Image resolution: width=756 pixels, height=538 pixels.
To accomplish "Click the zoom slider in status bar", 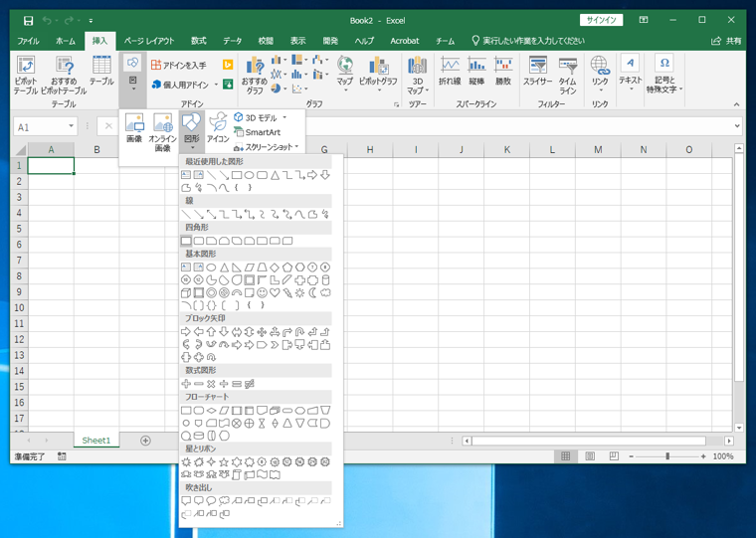I will coord(667,456).
